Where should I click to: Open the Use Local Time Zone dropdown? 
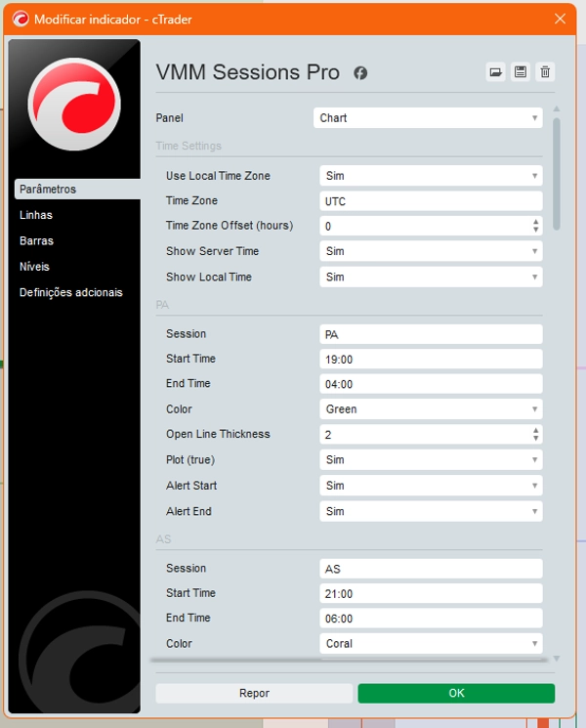tap(431, 176)
